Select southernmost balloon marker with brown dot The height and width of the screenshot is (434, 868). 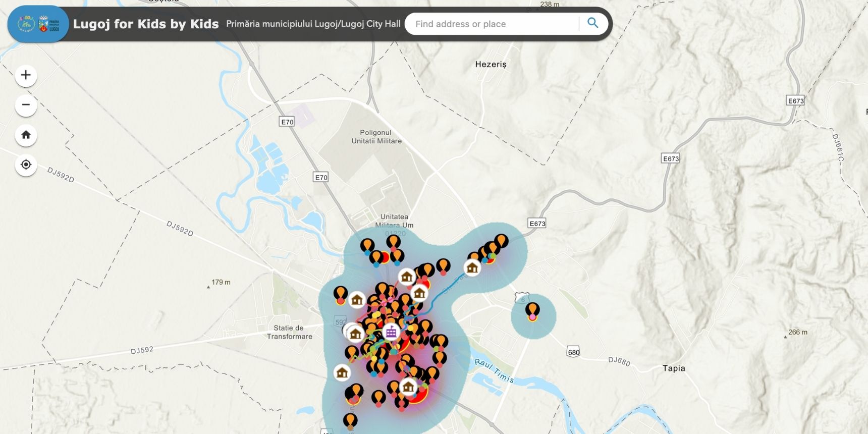point(350,421)
